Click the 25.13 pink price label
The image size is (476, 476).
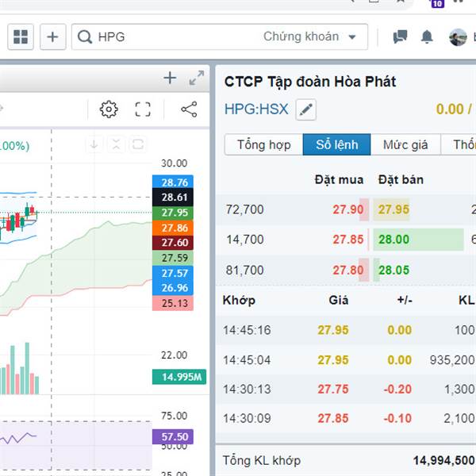coord(173,303)
